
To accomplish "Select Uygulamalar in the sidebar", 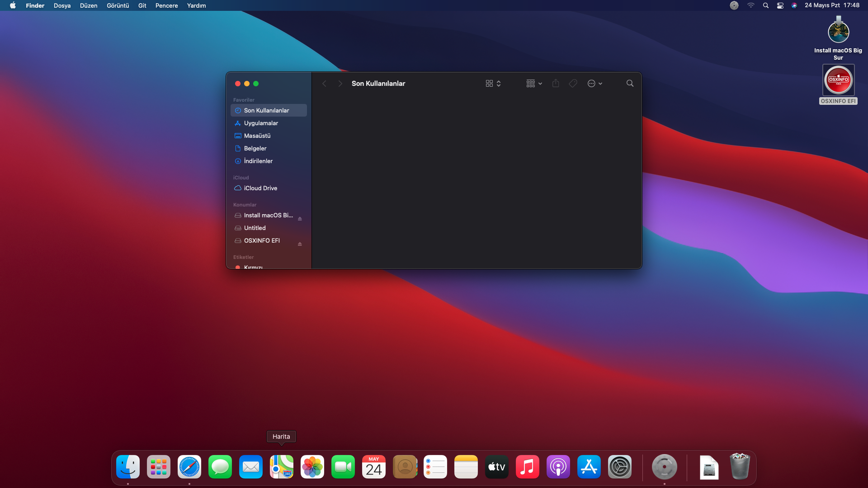I will pos(269,123).
